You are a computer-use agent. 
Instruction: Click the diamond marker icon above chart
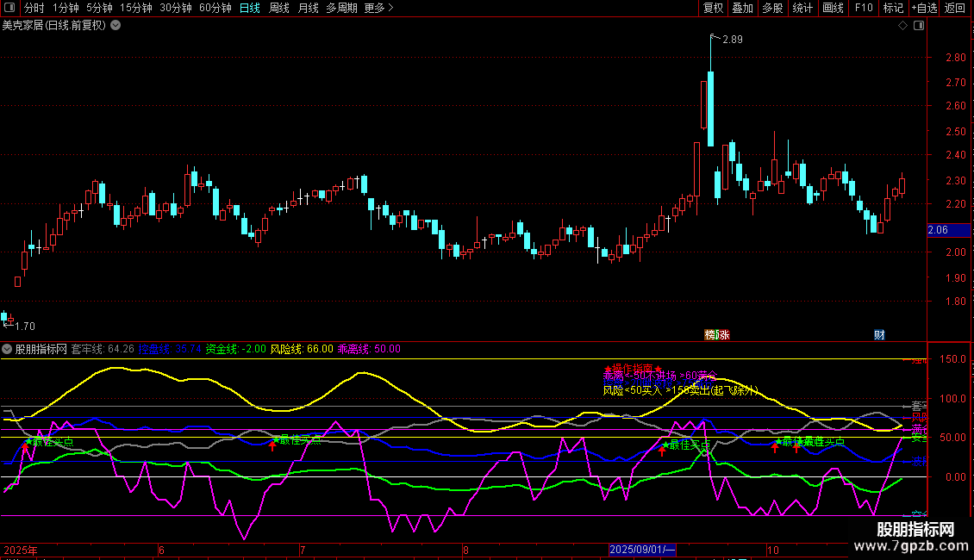[x=902, y=26]
